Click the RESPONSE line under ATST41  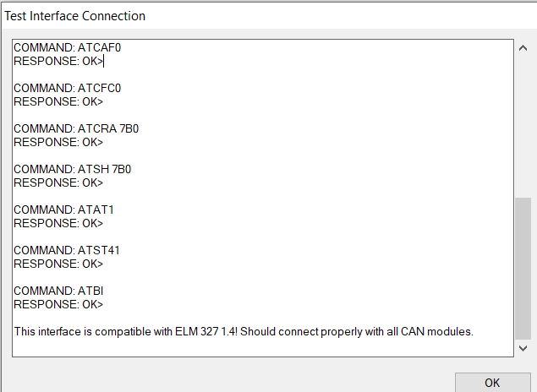58,264
